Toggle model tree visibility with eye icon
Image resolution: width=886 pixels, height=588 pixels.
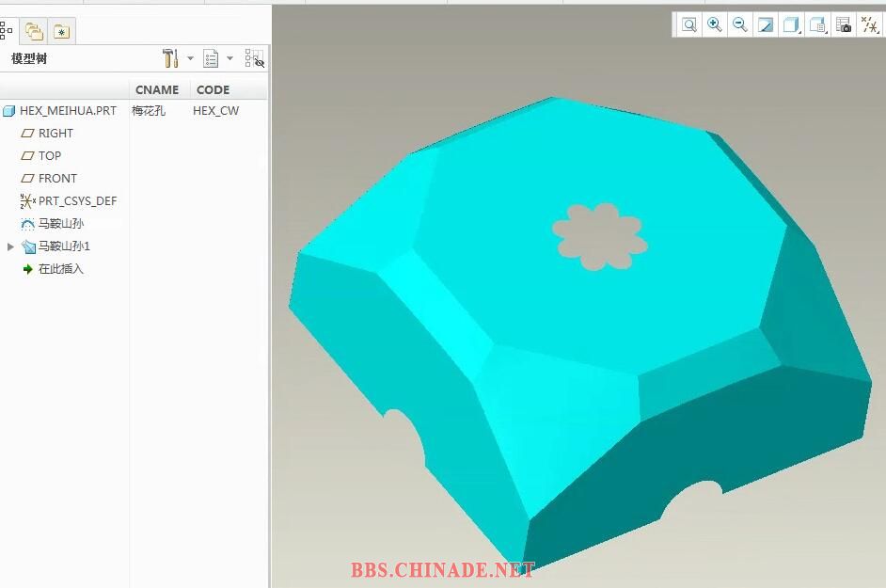[x=254, y=59]
